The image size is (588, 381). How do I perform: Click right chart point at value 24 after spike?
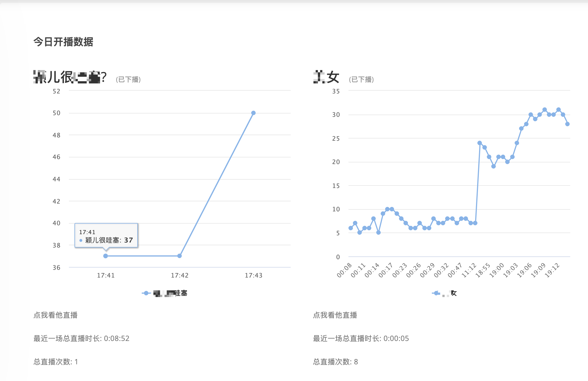pos(480,143)
